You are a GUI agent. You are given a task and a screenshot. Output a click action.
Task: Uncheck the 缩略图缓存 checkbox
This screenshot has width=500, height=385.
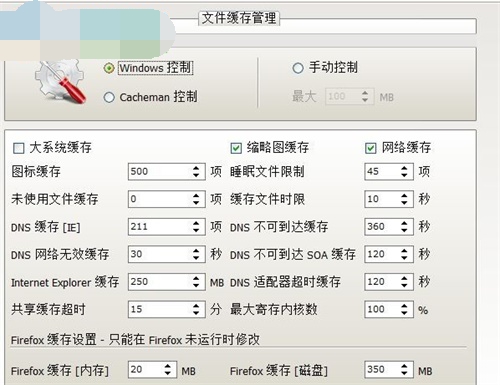click(236, 148)
